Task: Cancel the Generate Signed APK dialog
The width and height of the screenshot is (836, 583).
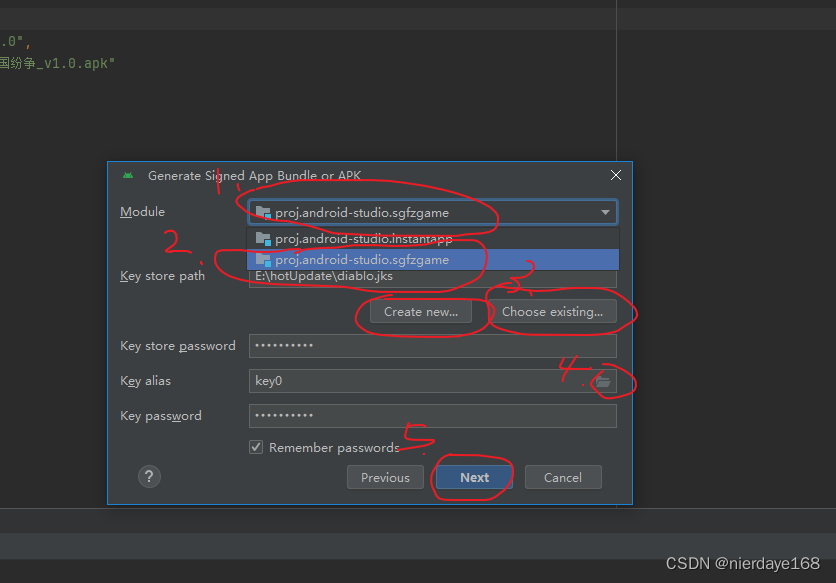Action: point(563,477)
